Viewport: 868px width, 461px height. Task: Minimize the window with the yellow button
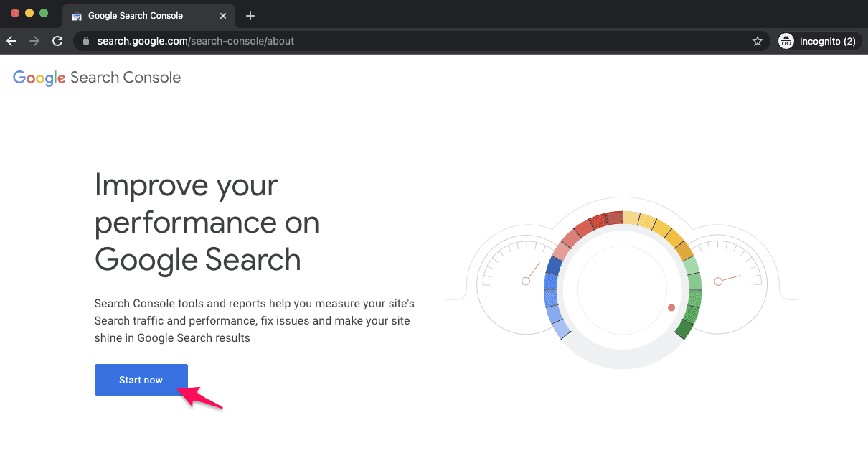click(29, 13)
